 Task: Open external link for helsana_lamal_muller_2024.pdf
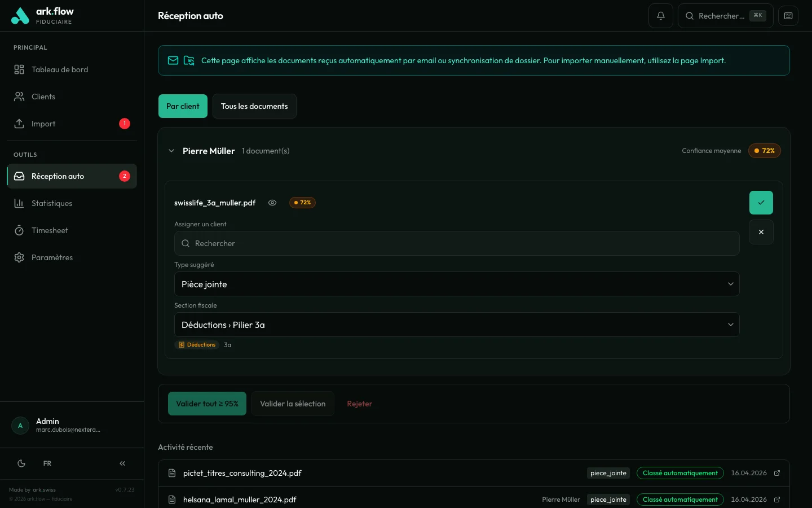(x=777, y=500)
